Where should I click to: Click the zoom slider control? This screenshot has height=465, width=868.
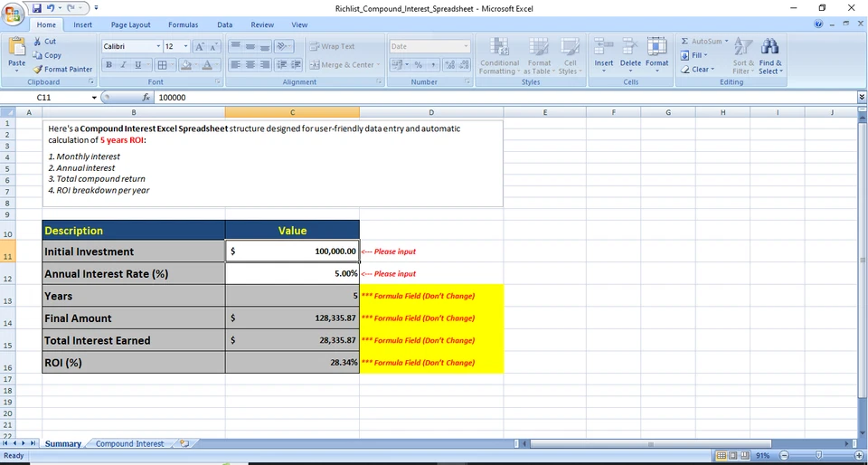click(819, 455)
